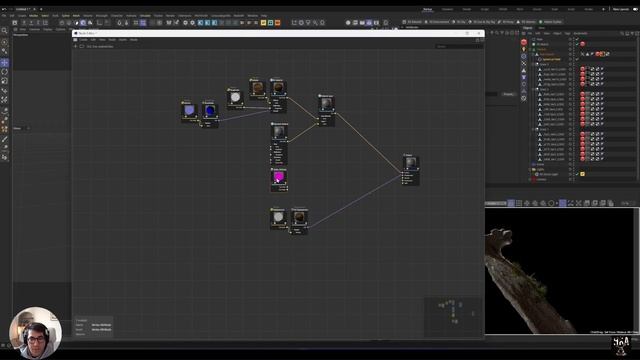Click the navigator minimap in Node Editor corner

453,316
